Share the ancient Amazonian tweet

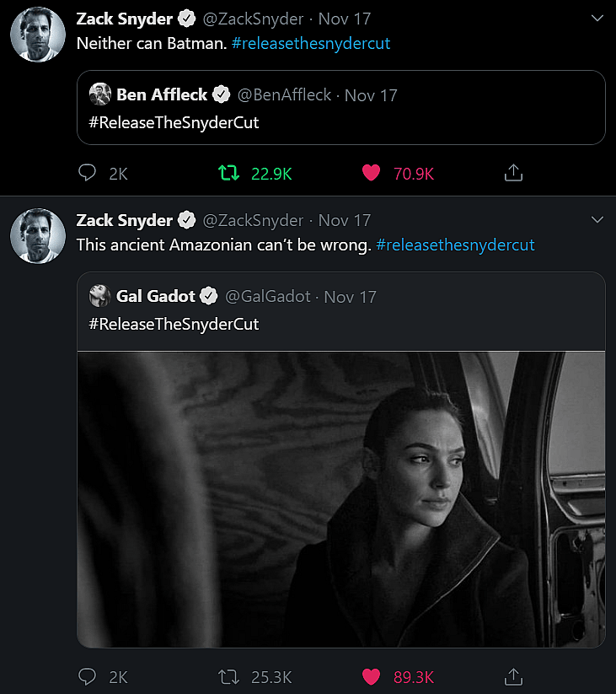[513, 676]
